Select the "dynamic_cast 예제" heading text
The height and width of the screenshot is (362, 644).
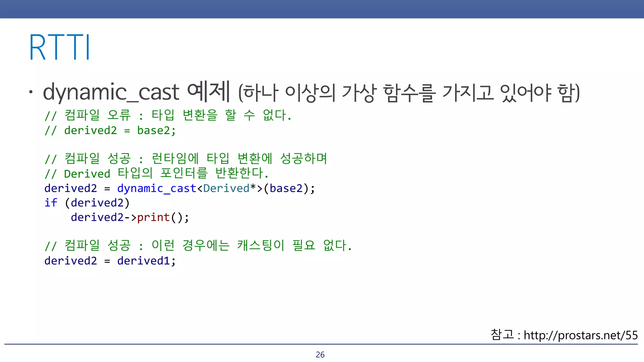136,92
